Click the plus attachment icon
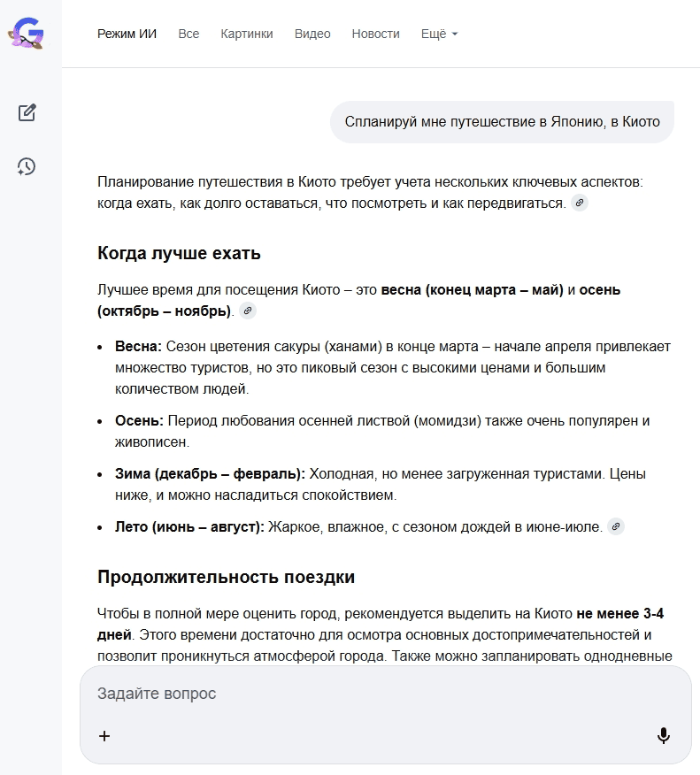This screenshot has width=700, height=775. [x=104, y=735]
